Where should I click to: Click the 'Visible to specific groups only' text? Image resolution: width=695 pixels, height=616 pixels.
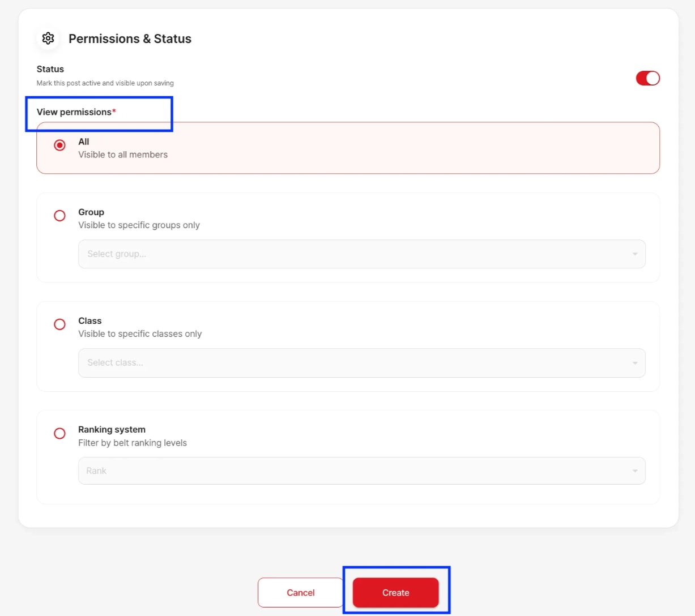coord(139,225)
